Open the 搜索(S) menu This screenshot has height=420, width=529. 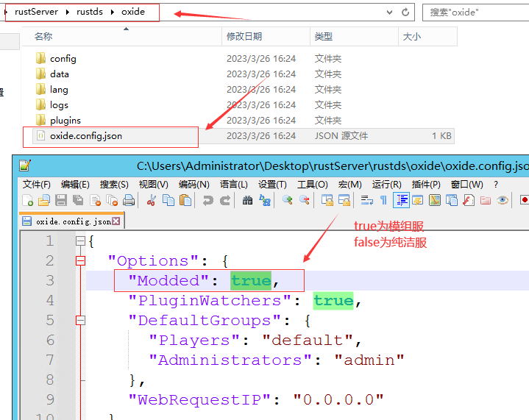point(114,185)
